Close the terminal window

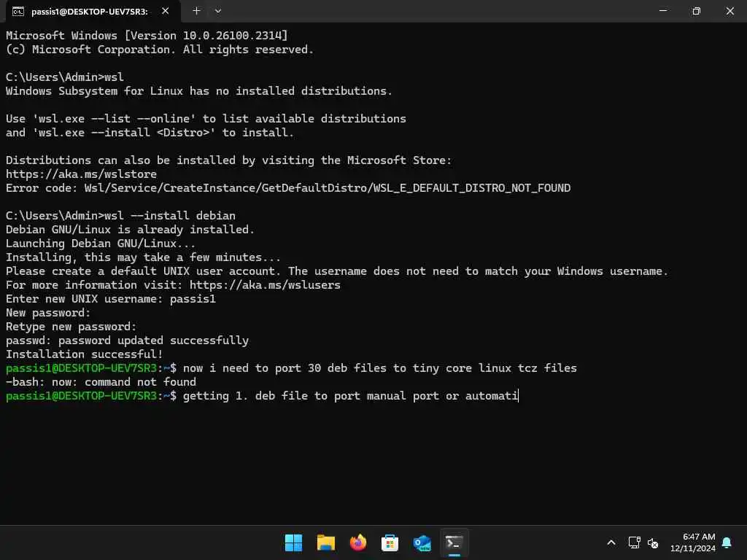point(729,10)
